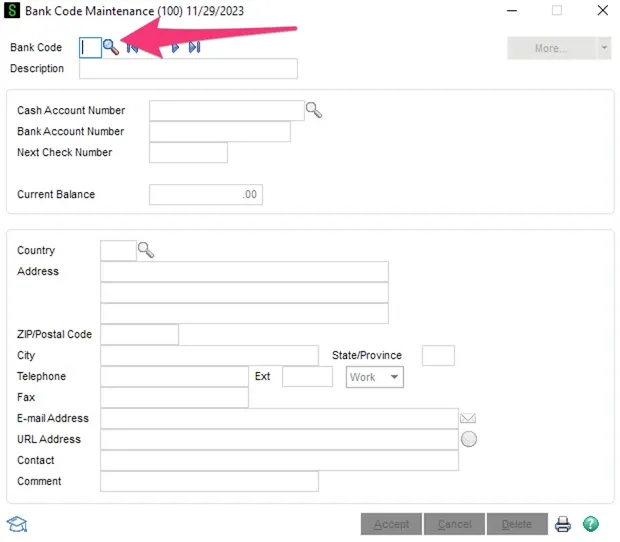This screenshot has height=542, width=620.
Task: Click the Next Check Number field
Action: 188,152
